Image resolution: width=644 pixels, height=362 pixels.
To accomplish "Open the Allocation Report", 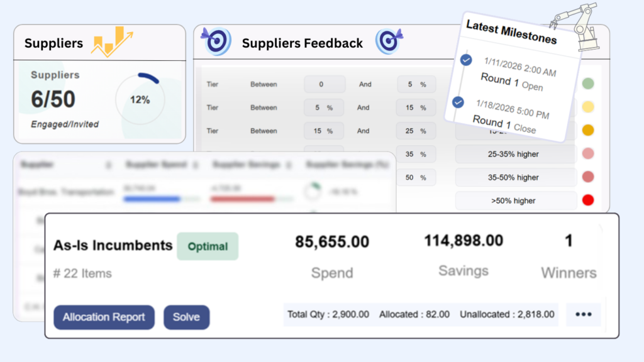I will [104, 317].
